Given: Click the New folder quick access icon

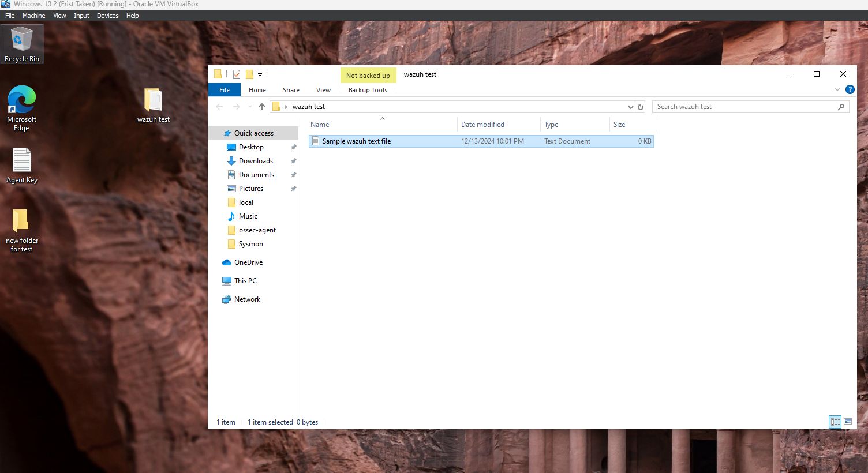Looking at the screenshot, I should pos(249,74).
